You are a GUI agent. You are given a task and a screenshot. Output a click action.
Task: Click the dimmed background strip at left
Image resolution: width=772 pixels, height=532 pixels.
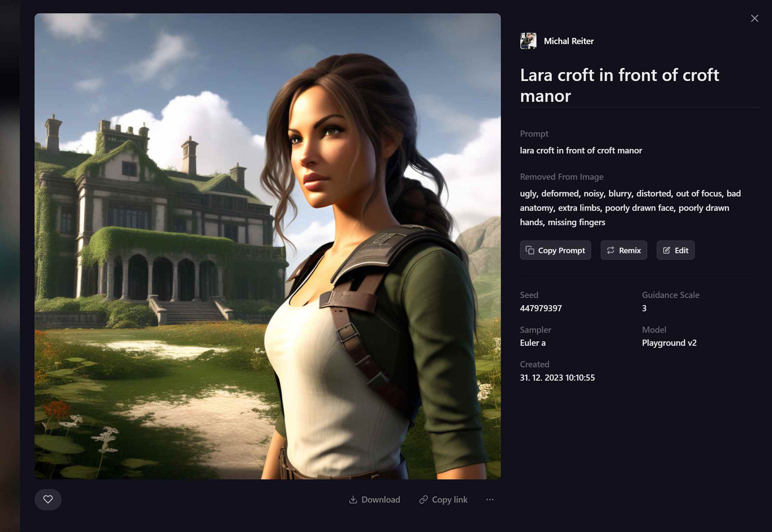pos(10,266)
